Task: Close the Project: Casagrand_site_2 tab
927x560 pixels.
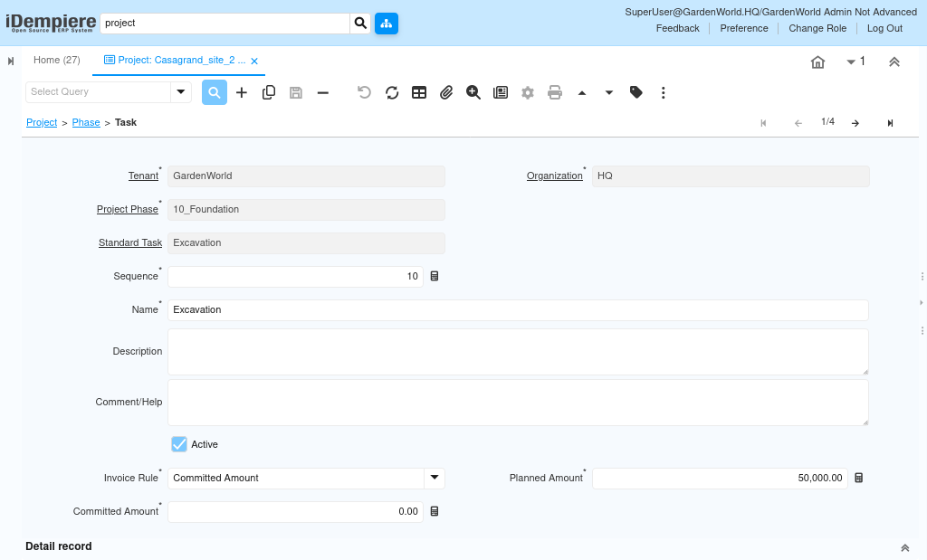Action: pyautogui.click(x=254, y=62)
